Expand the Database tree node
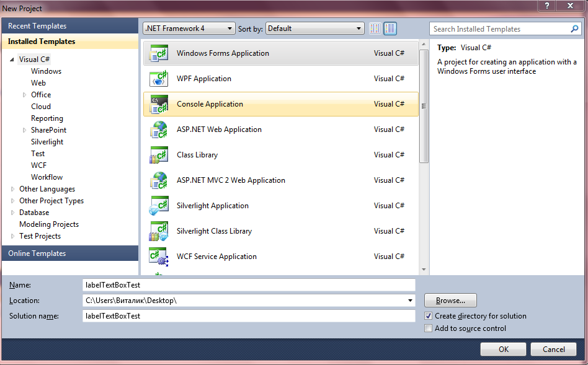 [13, 213]
